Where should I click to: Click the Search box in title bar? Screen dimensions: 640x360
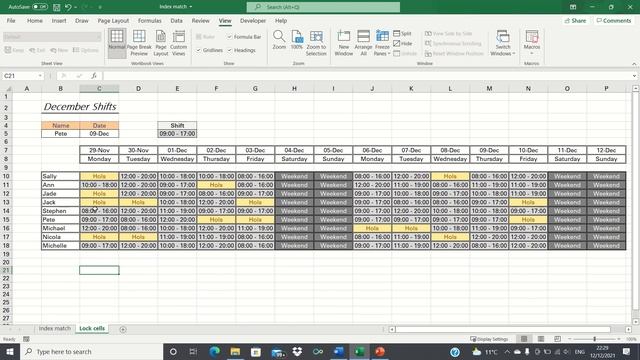click(x=323, y=7)
